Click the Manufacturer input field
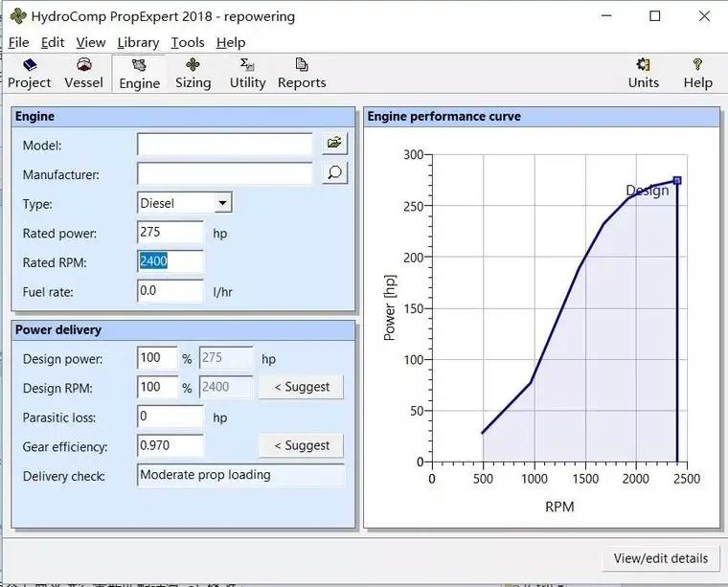 pos(225,173)
